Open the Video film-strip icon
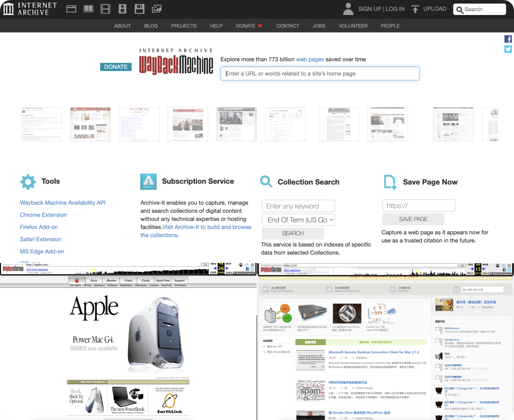The width and height of the screenshot is (514, 420). [x=105, y=9]
